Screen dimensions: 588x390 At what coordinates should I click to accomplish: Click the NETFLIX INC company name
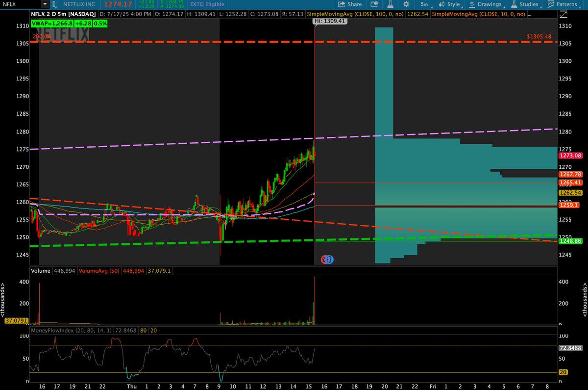pyautogui.click(x=80, y=4)
